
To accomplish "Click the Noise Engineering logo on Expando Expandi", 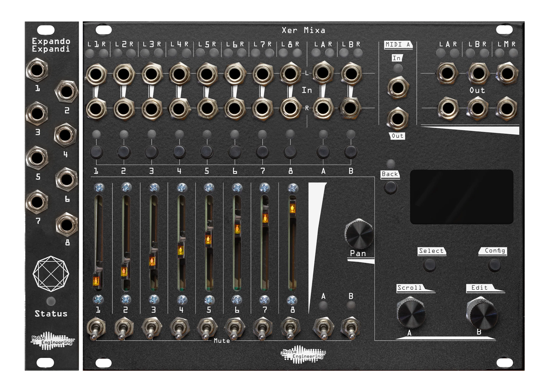I will [x=52, y=341].
